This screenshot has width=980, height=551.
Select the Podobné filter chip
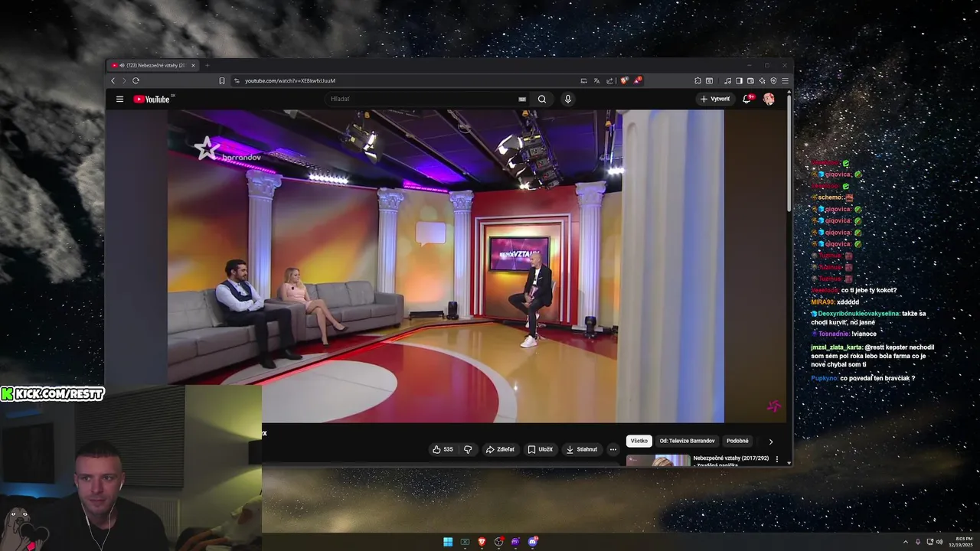738,441
